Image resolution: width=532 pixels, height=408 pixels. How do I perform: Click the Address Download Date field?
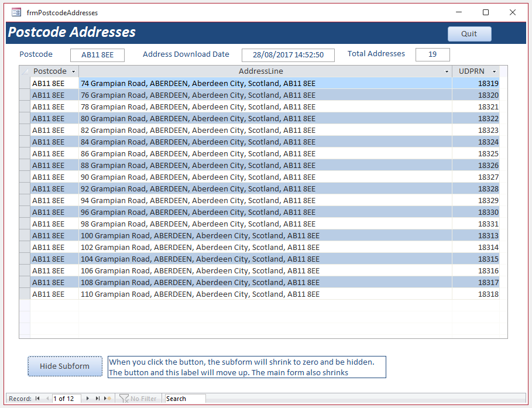[288, 55]
